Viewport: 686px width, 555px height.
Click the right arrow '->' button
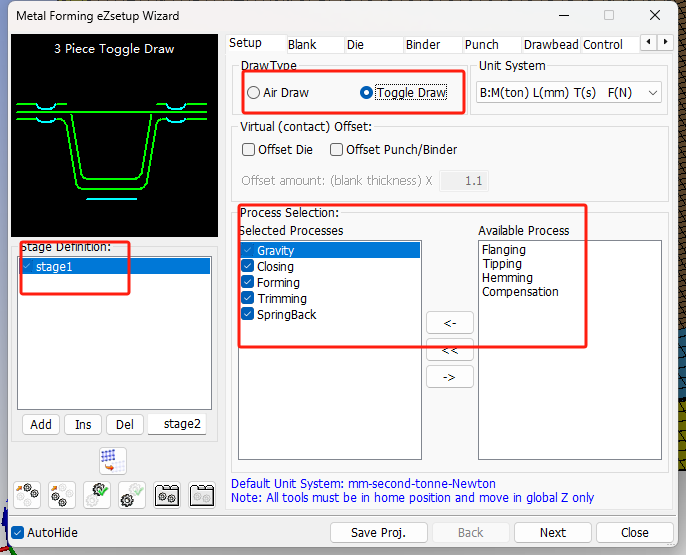[450, 377]
